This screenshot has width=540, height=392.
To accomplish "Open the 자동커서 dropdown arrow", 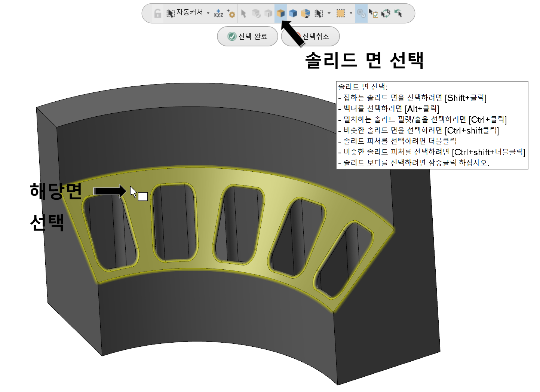I will (208, 13).
